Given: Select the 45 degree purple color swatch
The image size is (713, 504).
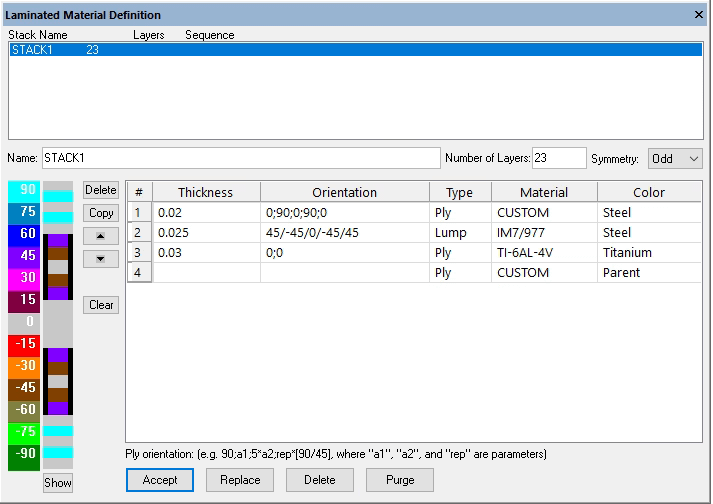Looking at the screenshot, I should point(23,256).
